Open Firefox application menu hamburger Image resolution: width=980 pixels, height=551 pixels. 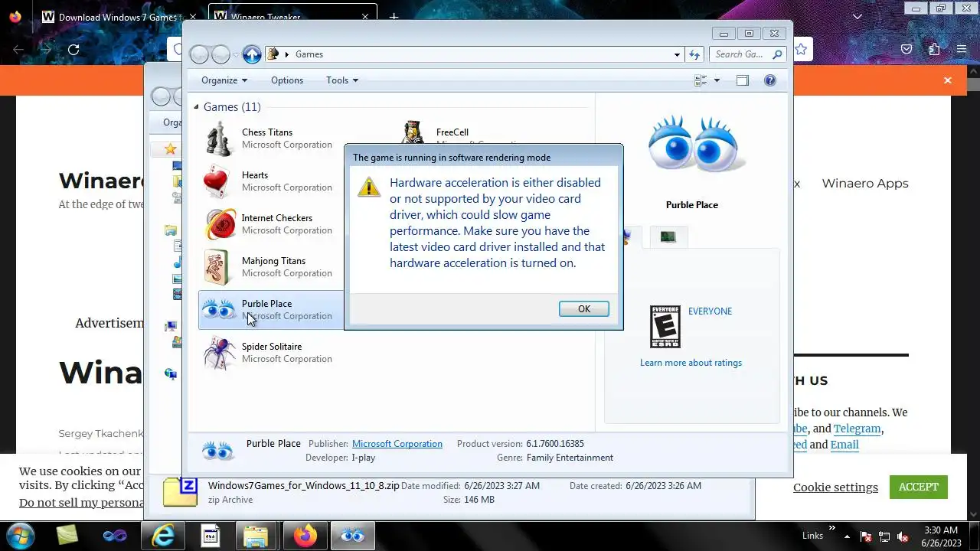point(962,50)
